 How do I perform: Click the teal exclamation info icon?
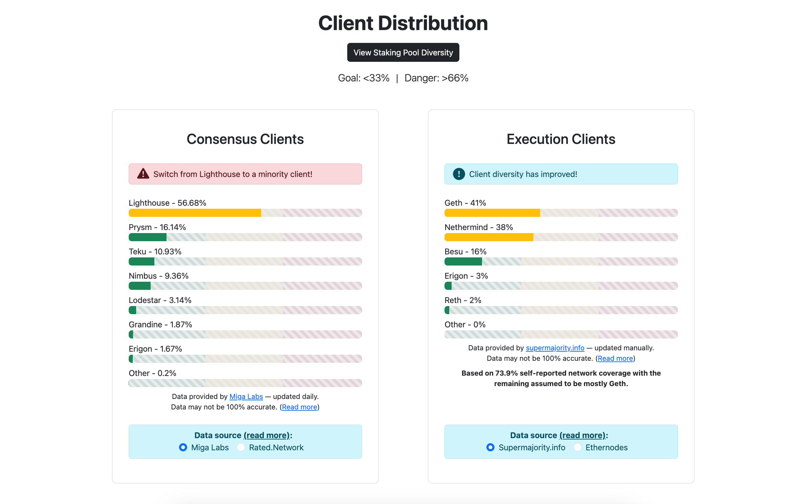click(459, 174)
